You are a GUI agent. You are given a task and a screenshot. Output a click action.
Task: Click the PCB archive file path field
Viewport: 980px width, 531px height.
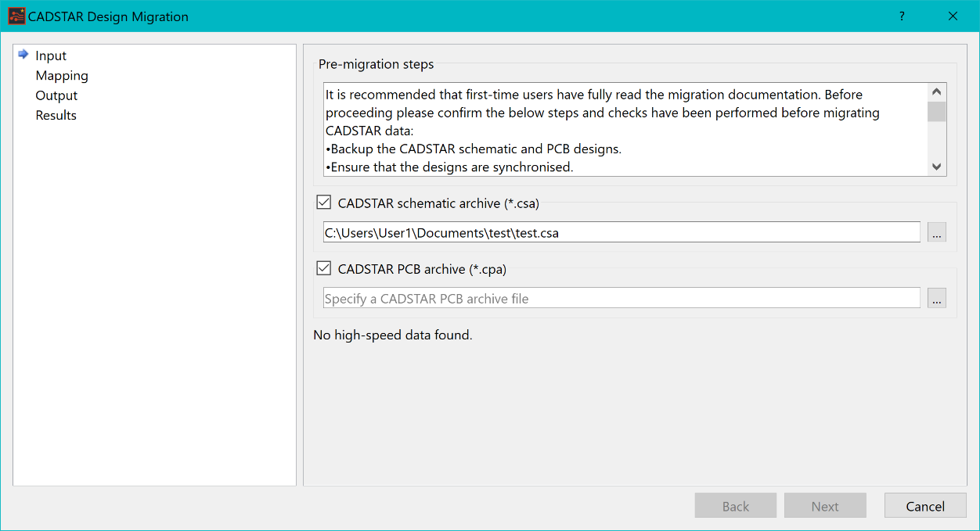(x=622, y=298)
